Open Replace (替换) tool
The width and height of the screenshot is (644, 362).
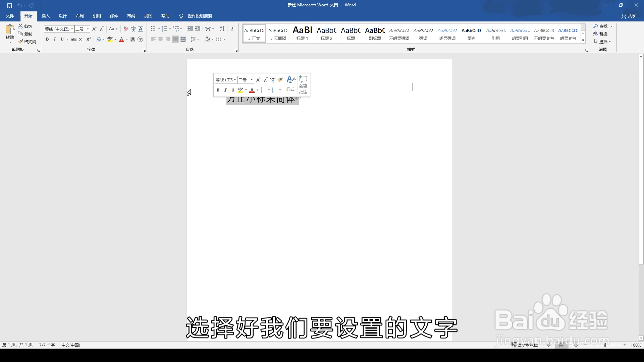[x=600, y=34]
